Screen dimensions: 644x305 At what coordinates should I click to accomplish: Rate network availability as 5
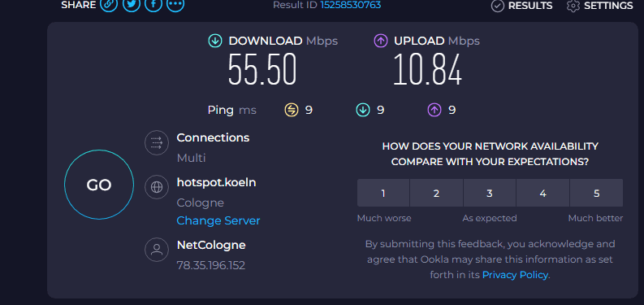(x=596, y=193)
